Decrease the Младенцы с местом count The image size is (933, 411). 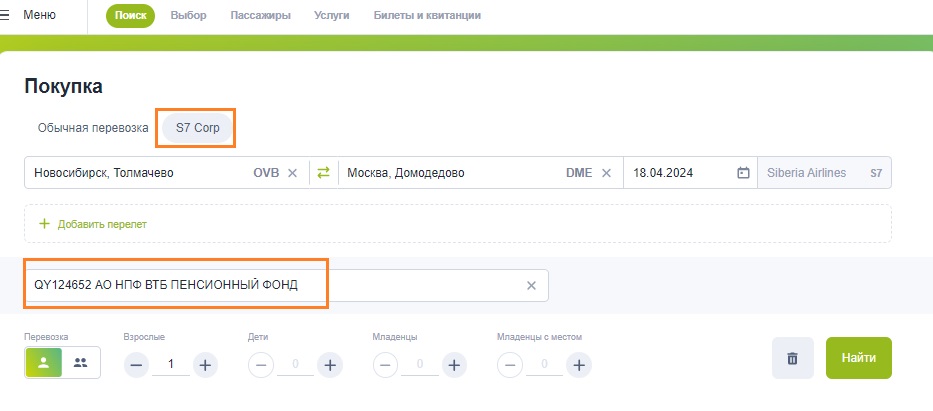(509, 365)
